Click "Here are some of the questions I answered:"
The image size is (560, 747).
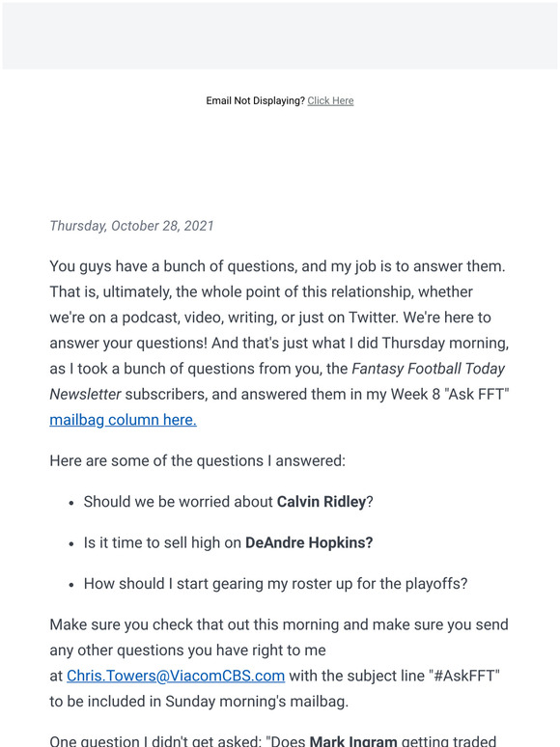tap(197, 460)
